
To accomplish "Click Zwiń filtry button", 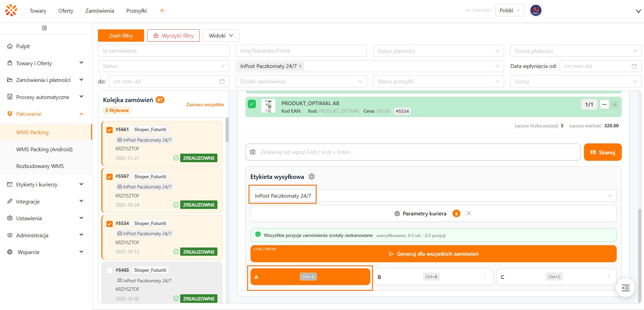I will click(121, 36).
